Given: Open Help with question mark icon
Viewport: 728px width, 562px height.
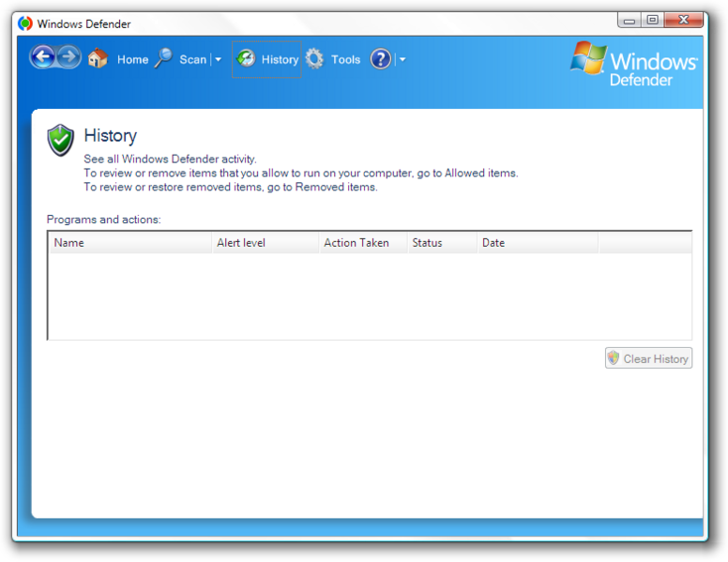Looking at the screenshot, I should (381, 59).
